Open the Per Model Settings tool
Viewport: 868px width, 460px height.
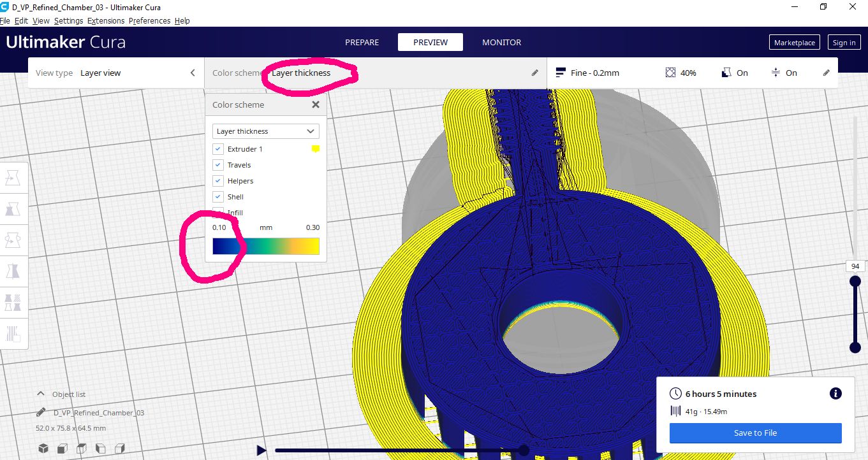[x=12, y=302]
